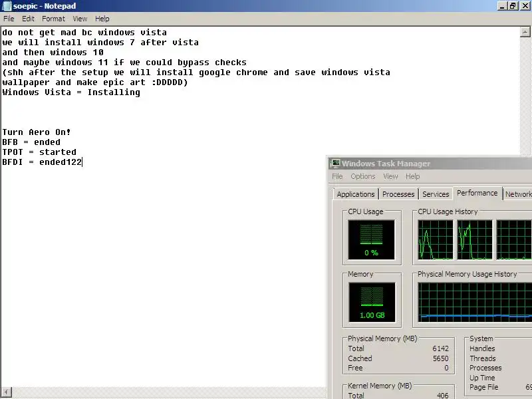Click the second CPU Usage History graph

(475, 239)
